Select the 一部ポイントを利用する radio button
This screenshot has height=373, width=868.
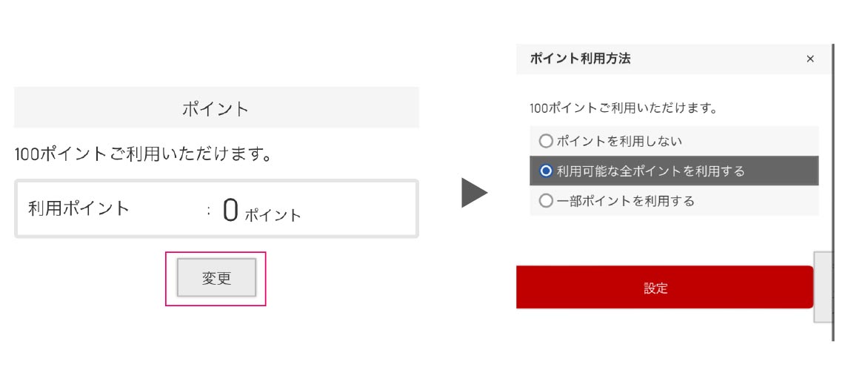point(546,200)
